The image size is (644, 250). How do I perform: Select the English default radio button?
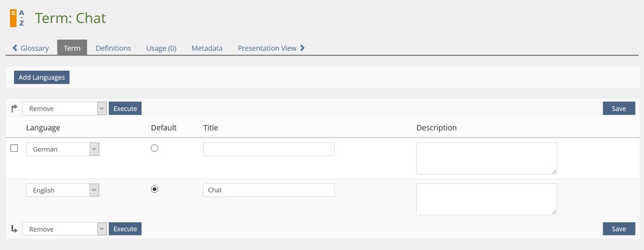tap(154, 189)
